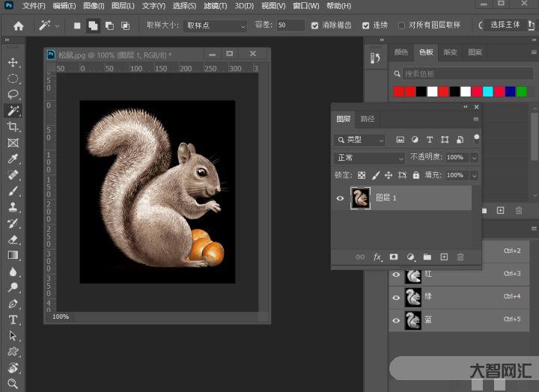The width and height of the screenshot is (539, 392).
Task: Pick the Eyedropper tool
Action: (13, 159)
